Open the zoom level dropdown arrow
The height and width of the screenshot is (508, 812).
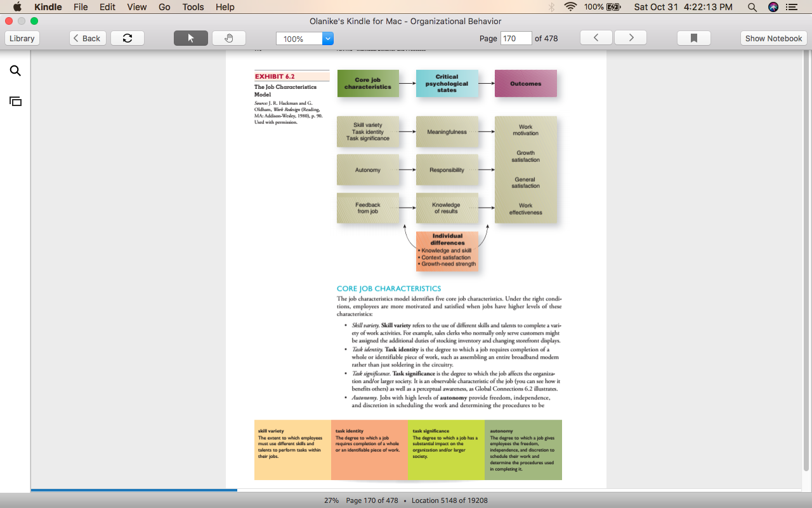[x=328, y=39]
